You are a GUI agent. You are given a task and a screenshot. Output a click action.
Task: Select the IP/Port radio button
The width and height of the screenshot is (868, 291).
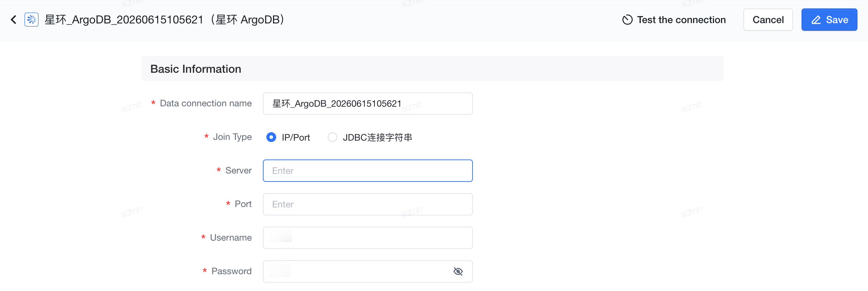pyautogui.click(x=271, y=137)
